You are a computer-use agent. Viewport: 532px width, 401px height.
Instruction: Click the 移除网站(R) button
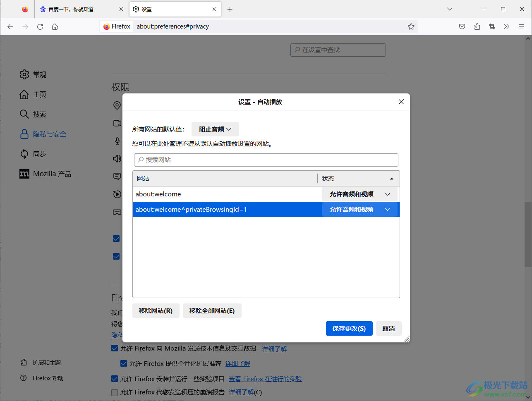[156, 311]
